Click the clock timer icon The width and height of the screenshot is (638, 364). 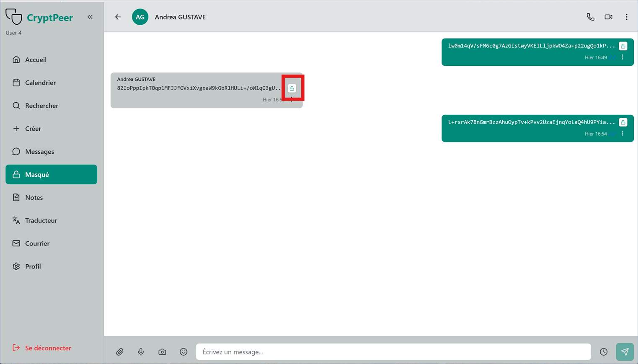click(x=603, y=352)
